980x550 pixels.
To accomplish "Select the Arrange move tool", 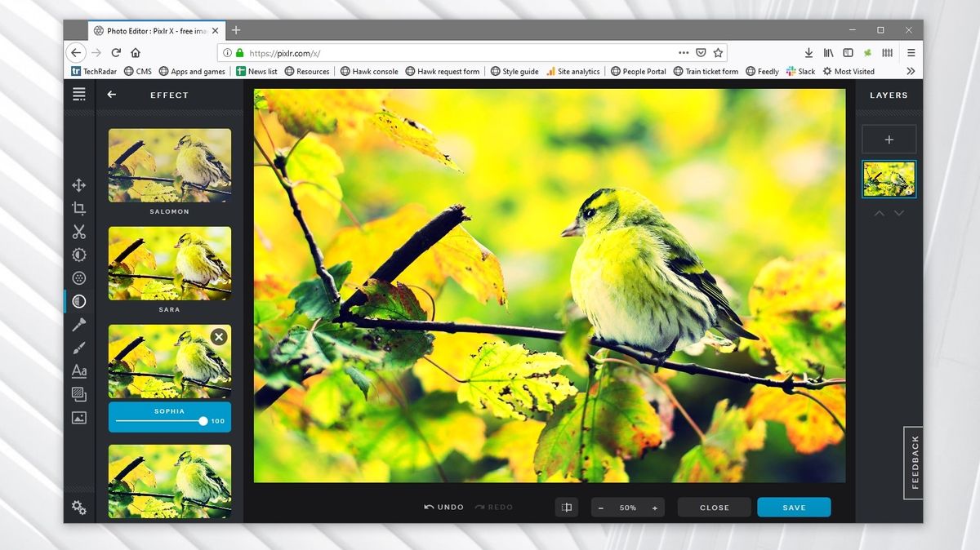I will pos(78,185).
